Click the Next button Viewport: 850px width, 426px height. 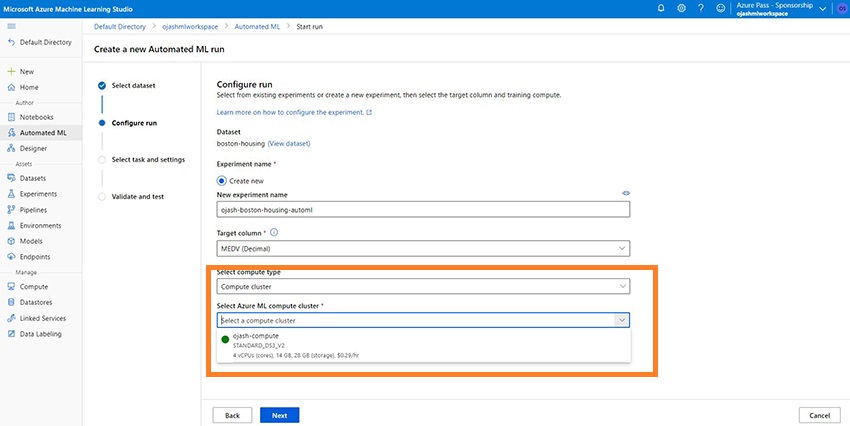click(279, 415)
